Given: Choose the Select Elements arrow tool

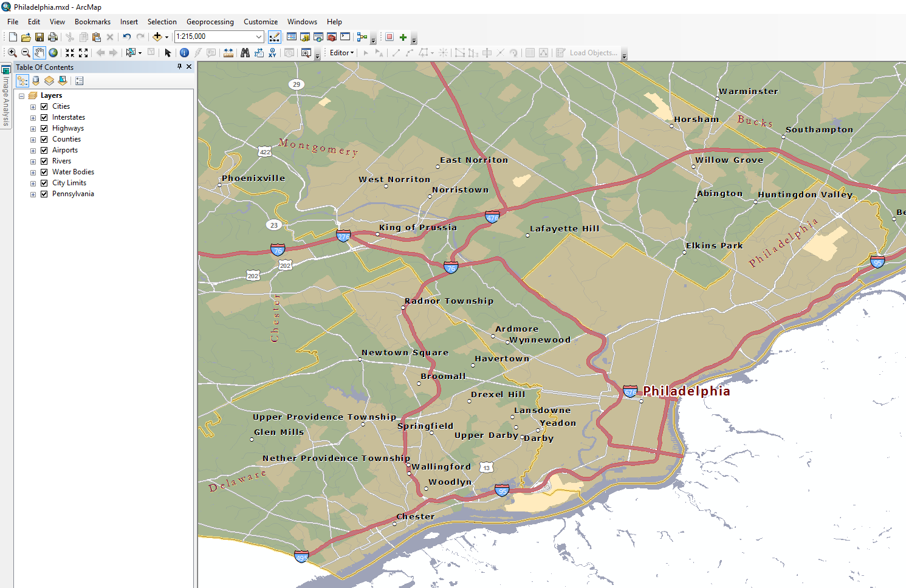Looking at the screenshot, I should pos(168,53).
